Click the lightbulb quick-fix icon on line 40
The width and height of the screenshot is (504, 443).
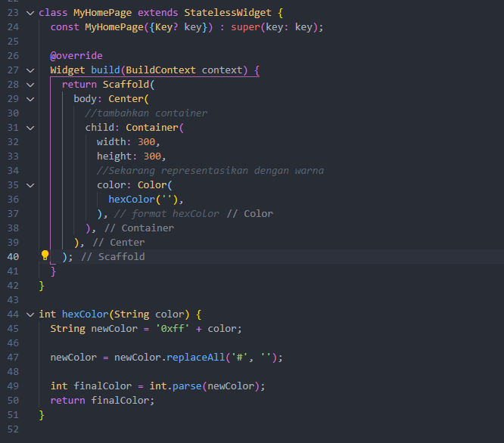(45, 256)
